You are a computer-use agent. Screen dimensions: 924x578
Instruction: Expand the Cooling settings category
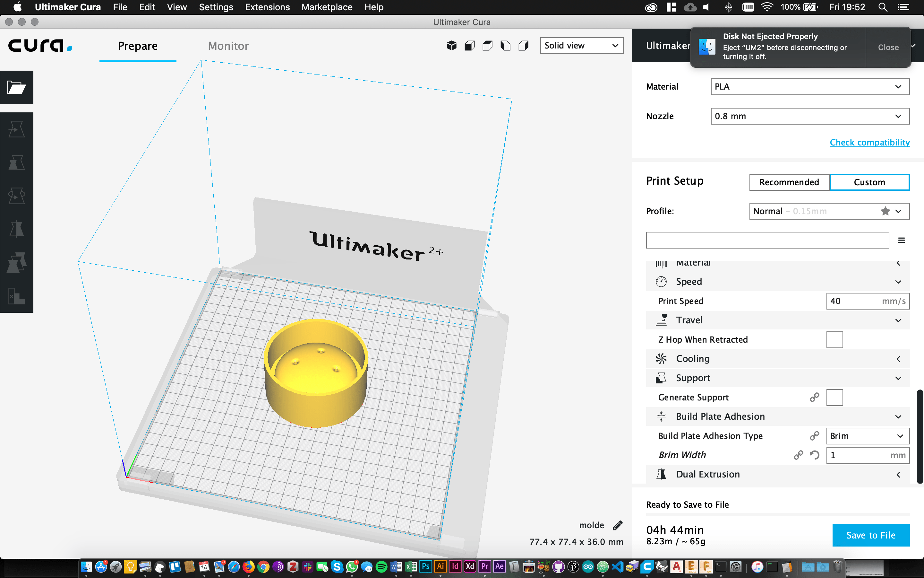(x=778, y=359)
